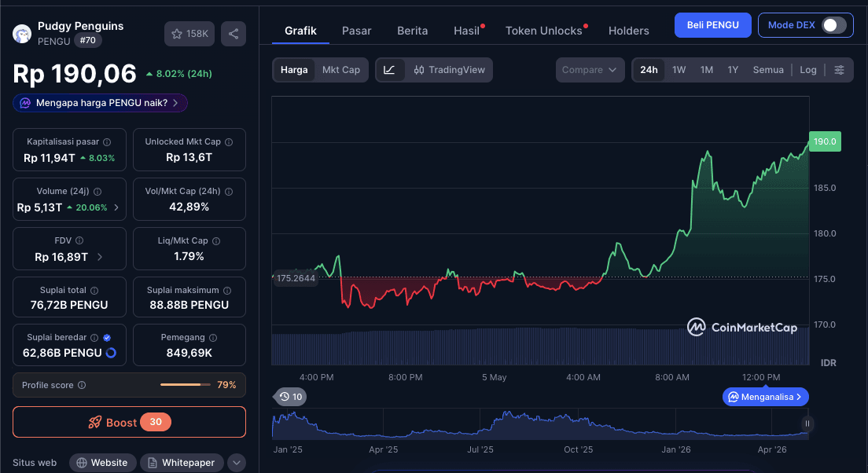Click info icon beside Kapitalisasi pasar

click(x=107, y=142)
